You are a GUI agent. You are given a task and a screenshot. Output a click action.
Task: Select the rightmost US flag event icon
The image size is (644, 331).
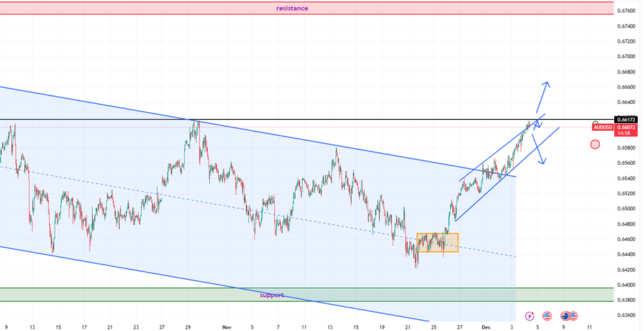point(574,316)
